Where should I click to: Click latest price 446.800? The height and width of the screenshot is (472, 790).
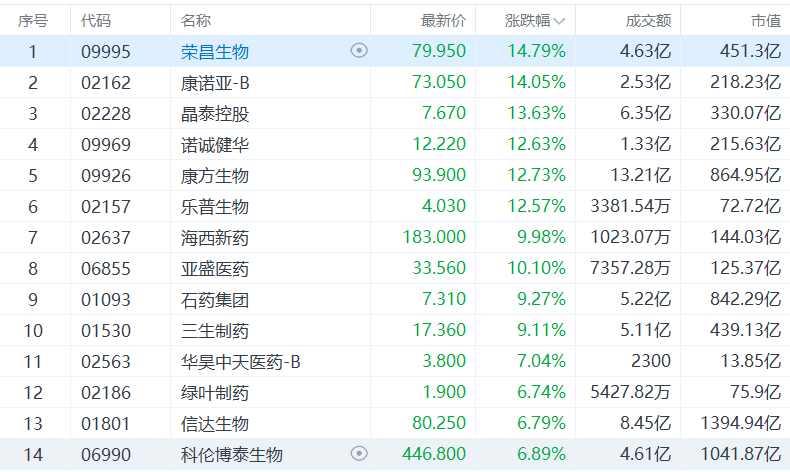click(434, 454)
